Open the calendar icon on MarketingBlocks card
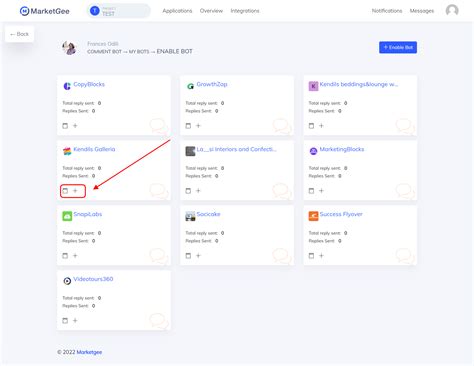 [311, 191]
